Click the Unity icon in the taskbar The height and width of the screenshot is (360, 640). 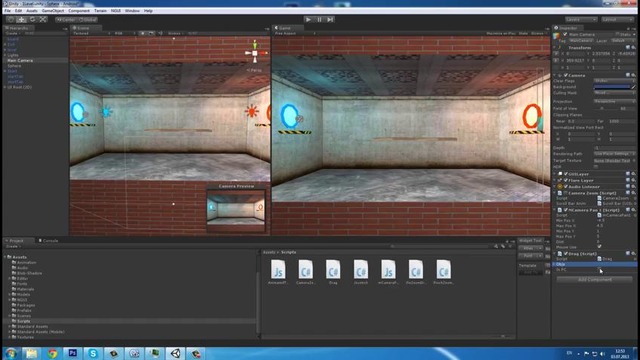[x=176, y=353]
